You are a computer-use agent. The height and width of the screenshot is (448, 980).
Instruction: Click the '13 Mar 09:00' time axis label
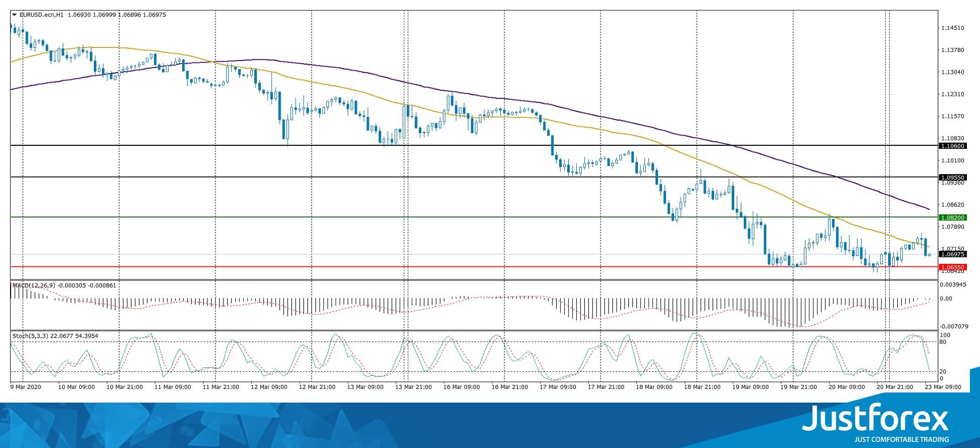tap(365, 387)
